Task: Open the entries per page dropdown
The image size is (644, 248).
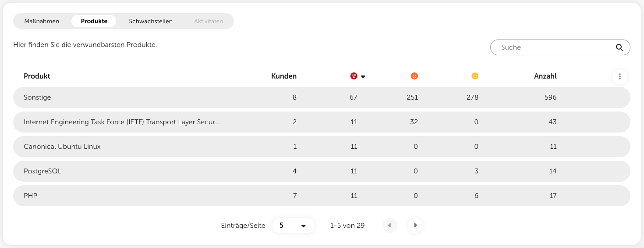Action: point(293,226)
